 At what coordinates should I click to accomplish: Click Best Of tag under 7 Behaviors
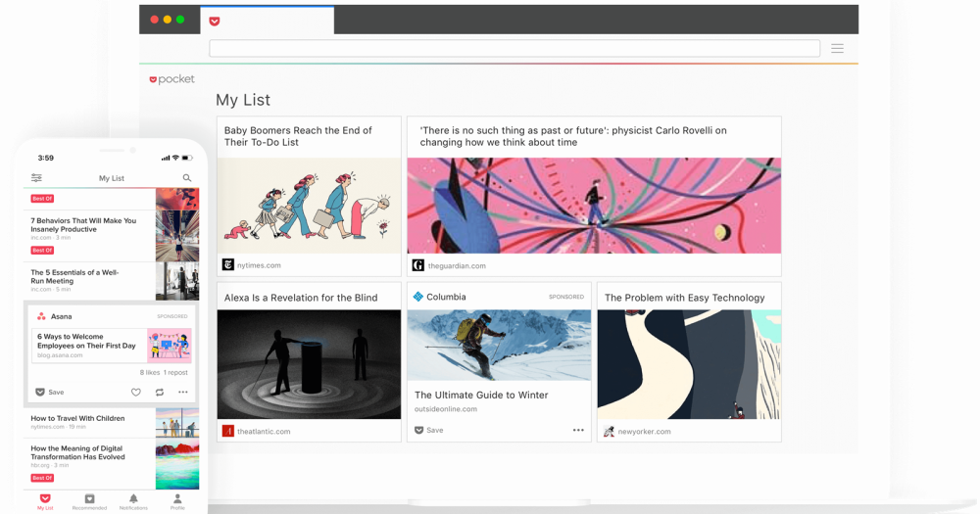click(42, 250)
